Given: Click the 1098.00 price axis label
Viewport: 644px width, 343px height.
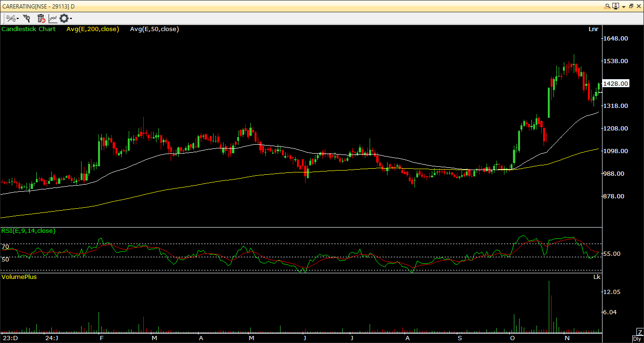Looking at the screenshot, I should pyautogui.click(x=616, y=151).
